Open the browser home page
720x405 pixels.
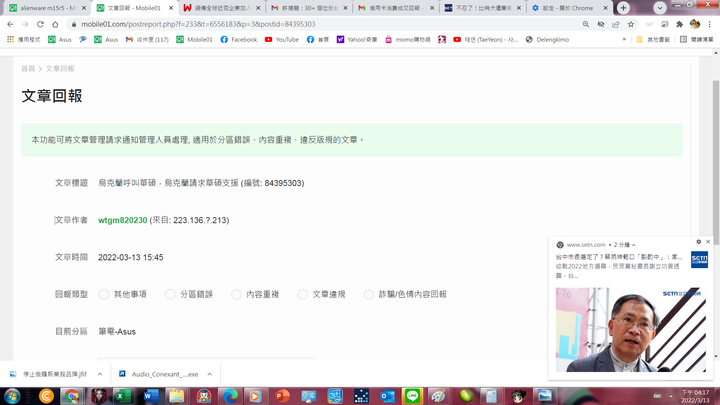pyautogui.click(x=55, y=24)
